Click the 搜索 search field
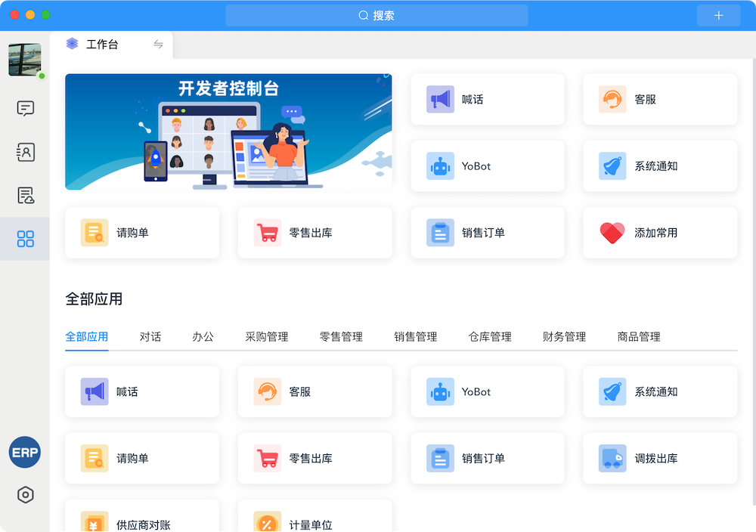 pyautogui.click(x=376, y=15)
